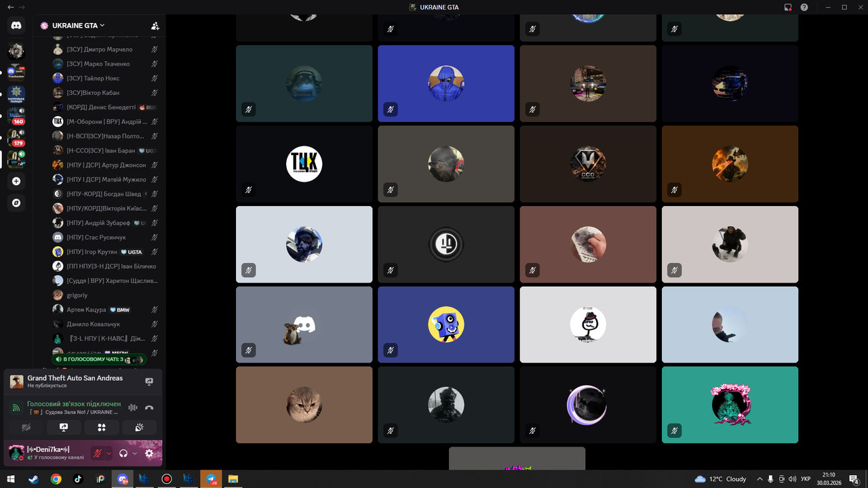
Task: Open Discord direct messages home icon
Action: pos(16,26)
